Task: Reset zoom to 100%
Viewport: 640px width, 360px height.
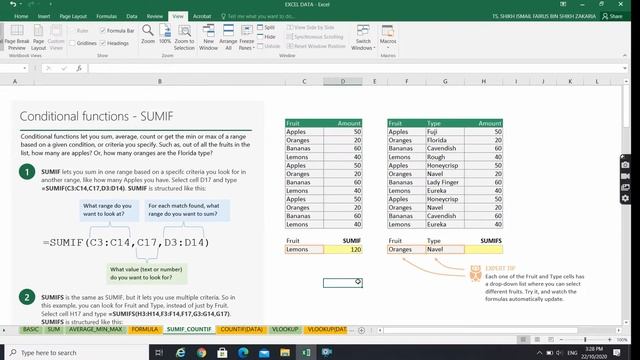Action: [x=165, y=34]
